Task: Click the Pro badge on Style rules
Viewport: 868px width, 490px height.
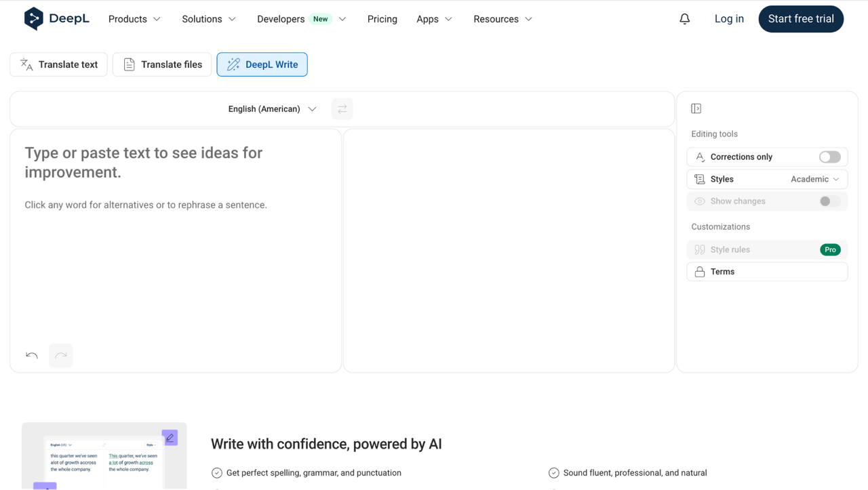Action: coord(830,250)
